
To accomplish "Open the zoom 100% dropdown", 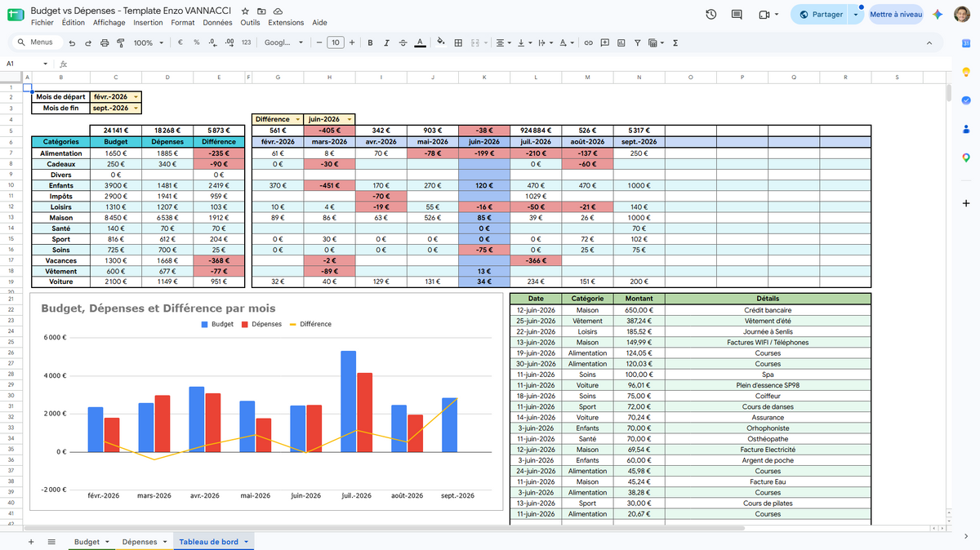I will (148, 43).
